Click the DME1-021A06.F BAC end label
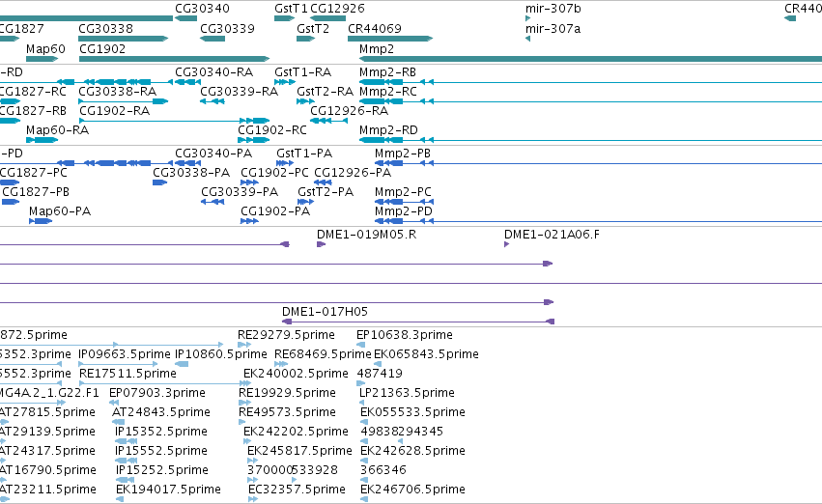The height and width of the screenshot is (504, 822). (x=552, y=235)
